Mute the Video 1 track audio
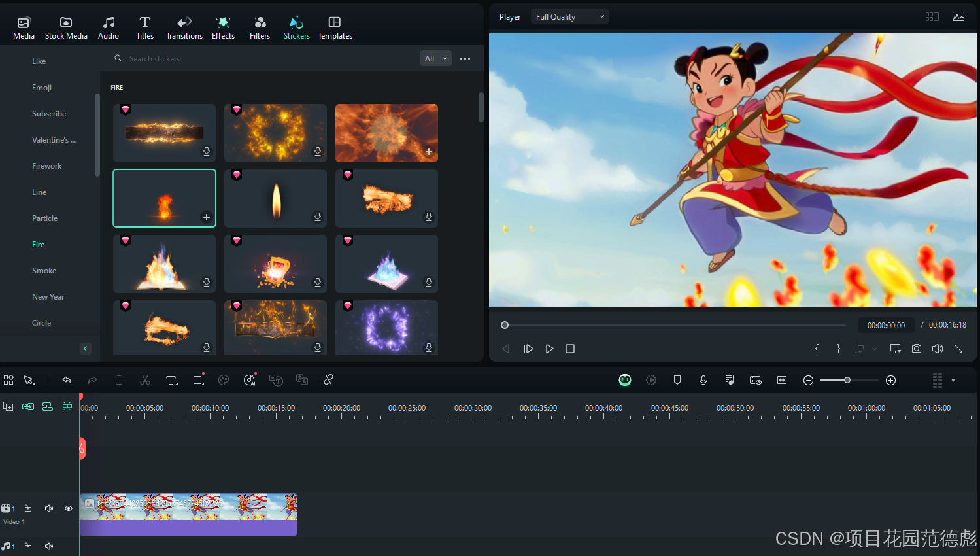This screenshot has height=556, width=980. click(x=49, y=508)
